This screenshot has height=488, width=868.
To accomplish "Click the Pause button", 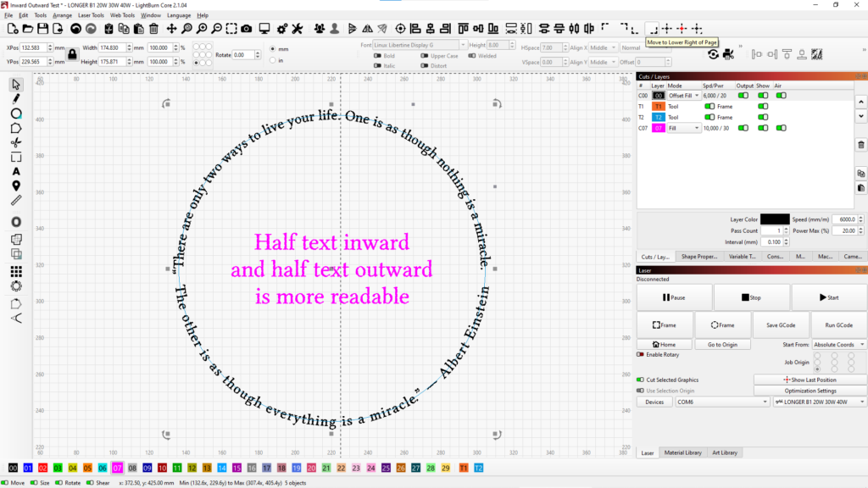I will pos(674,297).
